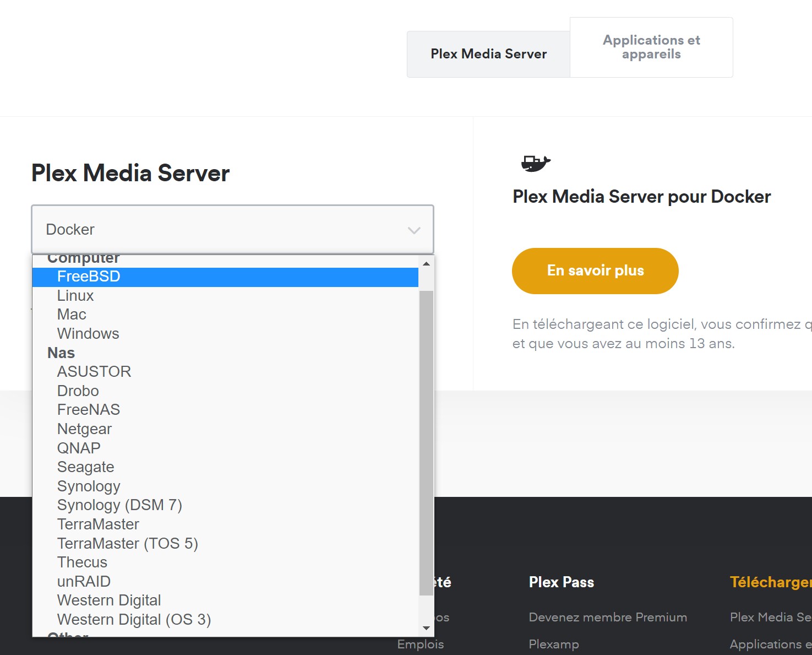Open the Applications et appareils tab
The height and width of the screenshot is (655, 812).
[651, 47]
